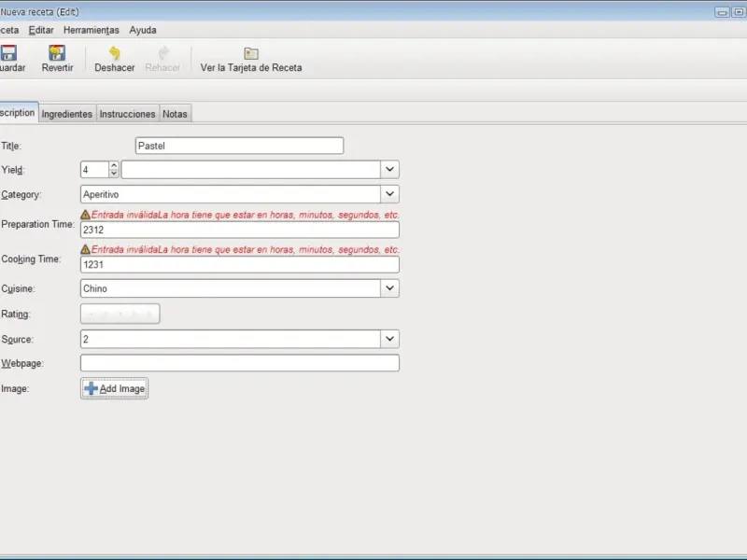747x560 pixels.
Task: Click the empty Webpage field
Action: point(240,363)
